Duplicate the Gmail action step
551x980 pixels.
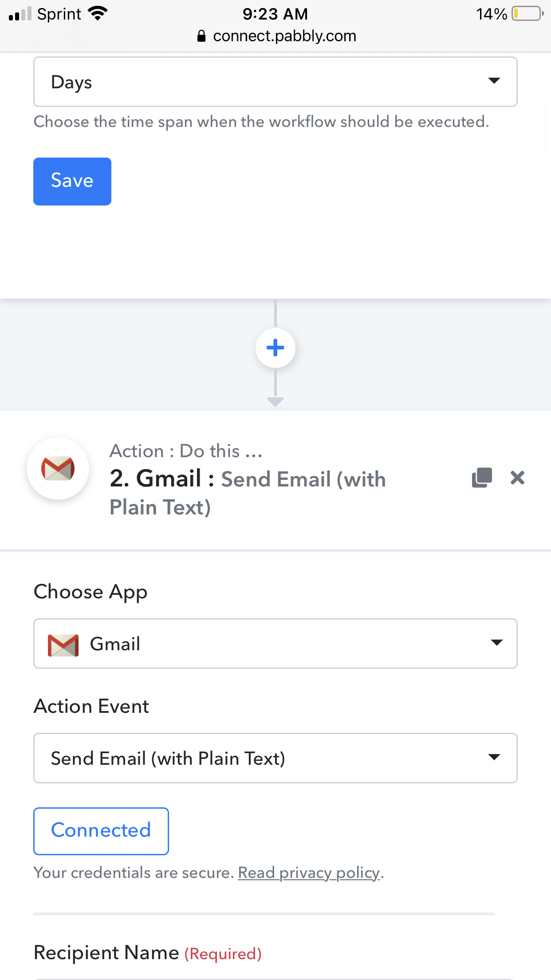tap(482, 478)
